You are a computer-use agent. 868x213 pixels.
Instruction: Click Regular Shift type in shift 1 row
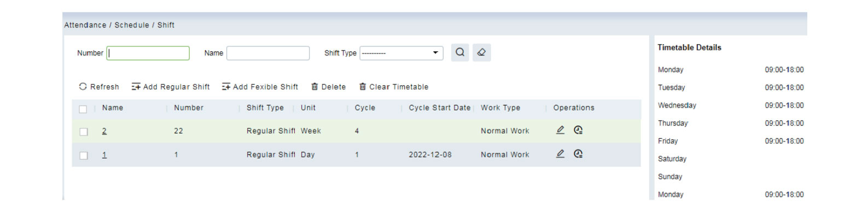point(271,155)
